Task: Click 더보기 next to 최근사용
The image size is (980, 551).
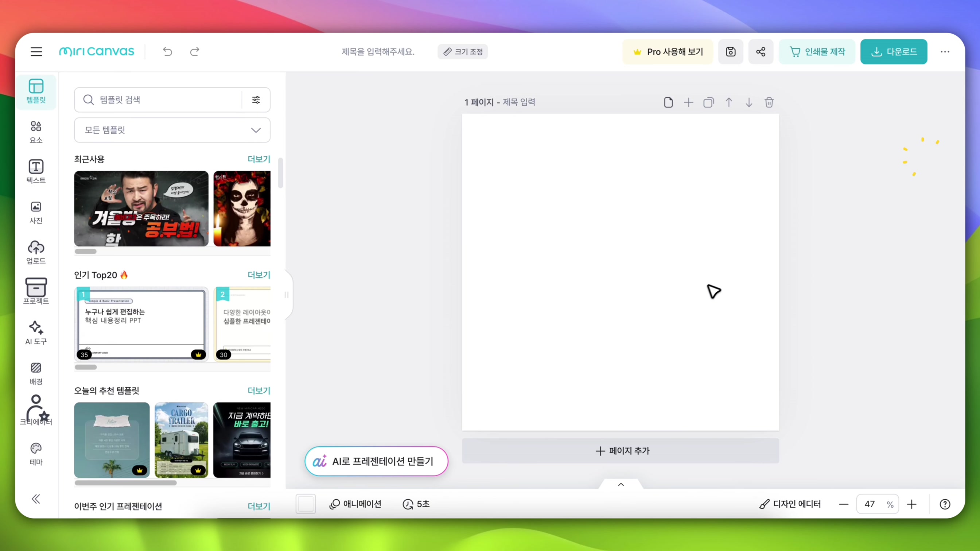Action: (x=259, y=159)
